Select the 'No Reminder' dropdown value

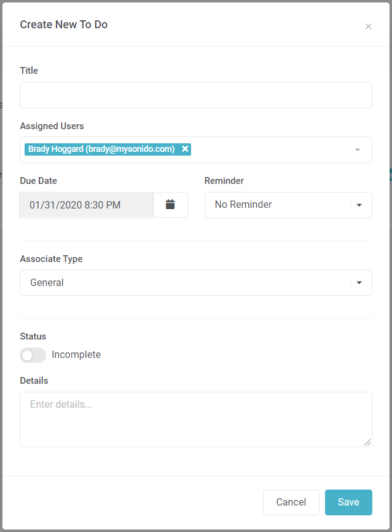point(243,205)
